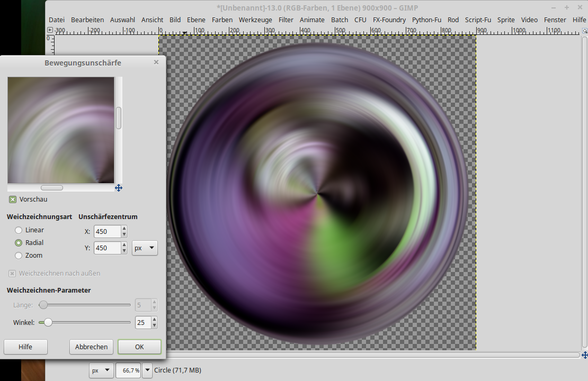Open the Animate menu
Image resolution: width=588 pixels, height=381 pixels.
[312, 20]
